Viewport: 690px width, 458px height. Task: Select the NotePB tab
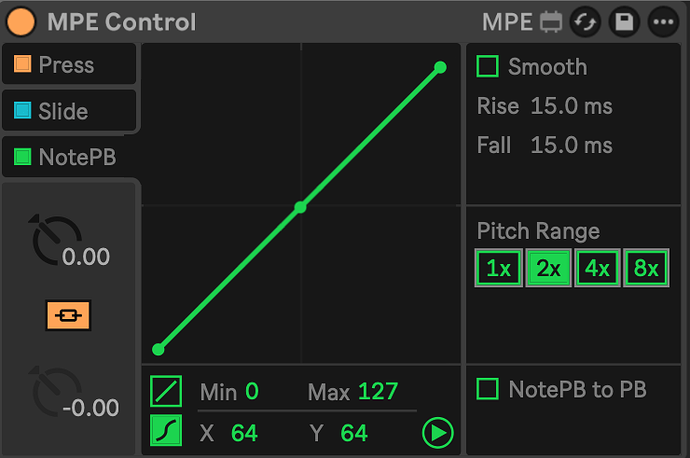(x=70, y=157)
